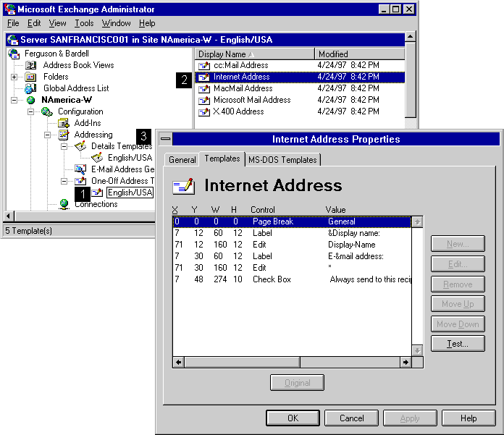The image size is (504, 435).
Task: Open the Tools menu
Action: tap(84, 23)
